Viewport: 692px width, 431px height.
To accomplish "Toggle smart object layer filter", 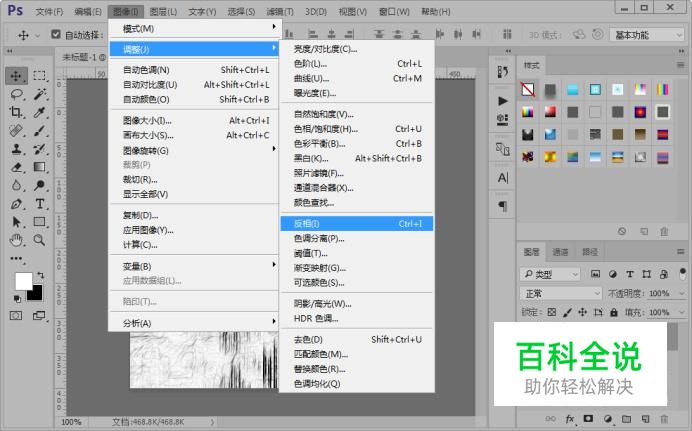I will 663,274.
